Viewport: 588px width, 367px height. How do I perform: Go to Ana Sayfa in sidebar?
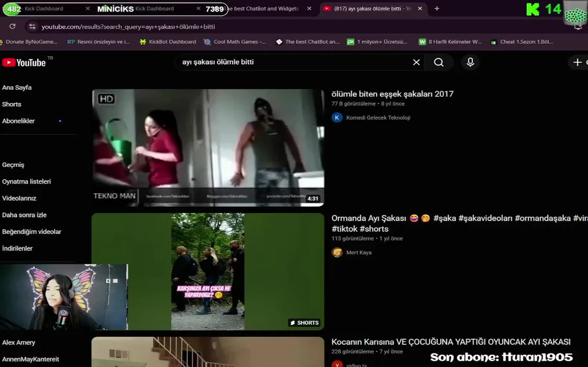coord(17,87)
